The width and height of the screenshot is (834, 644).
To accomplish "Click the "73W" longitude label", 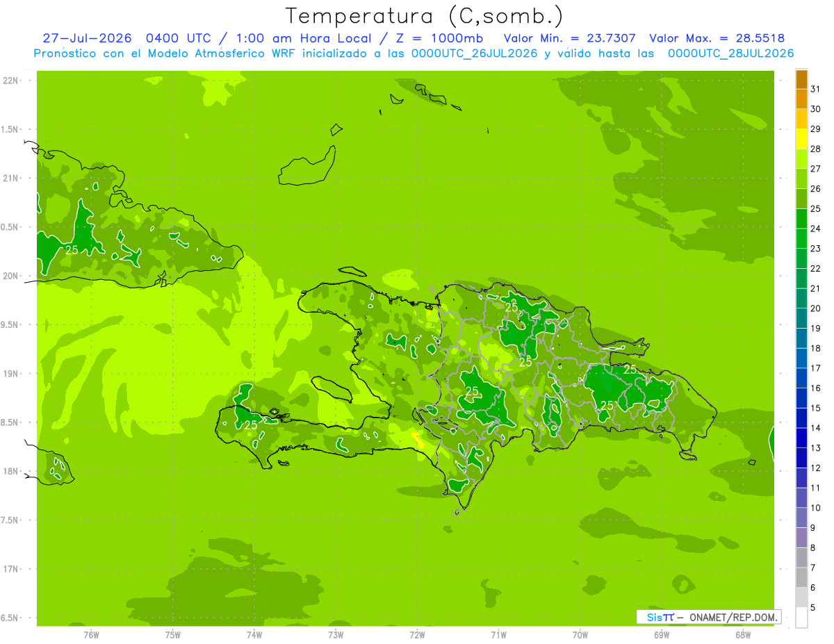I will (336, 634).
